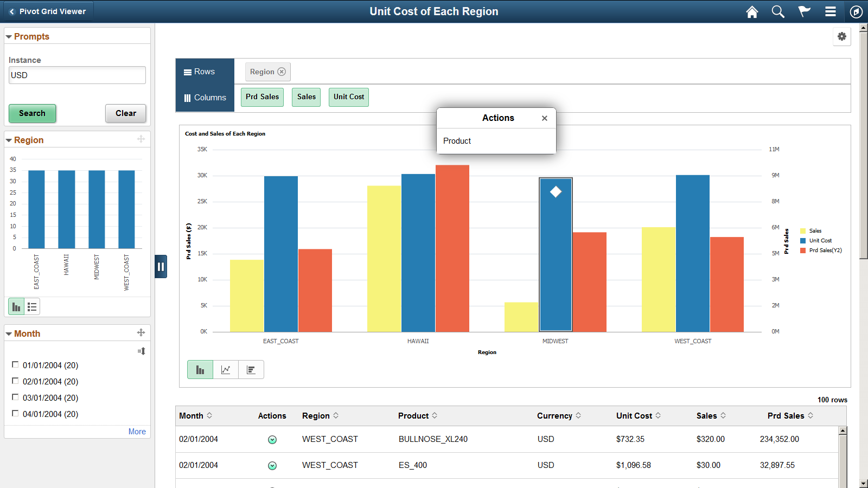Check the 03/01/2004 month checkbox
This screenshot has width=868, height=488.
15,397
